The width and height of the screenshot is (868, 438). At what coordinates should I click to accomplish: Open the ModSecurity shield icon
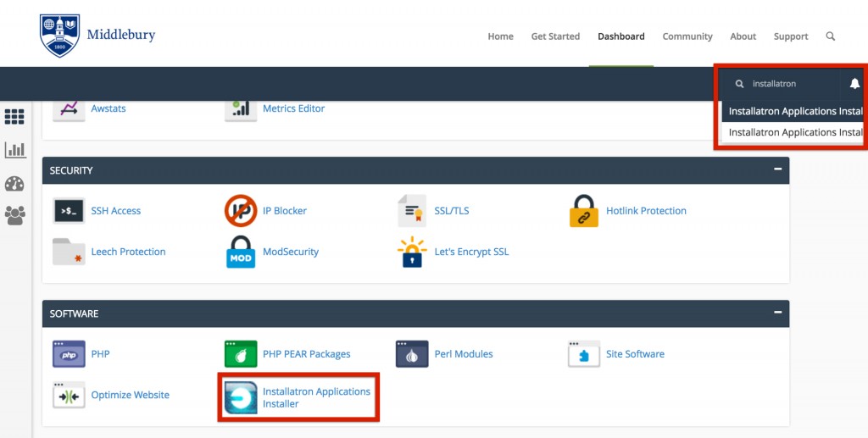click(x=241, y=252)
